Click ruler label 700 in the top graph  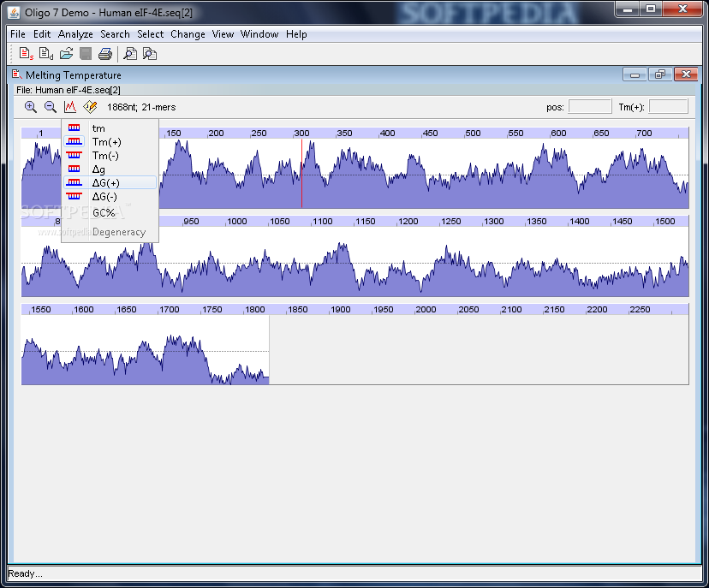644,134
